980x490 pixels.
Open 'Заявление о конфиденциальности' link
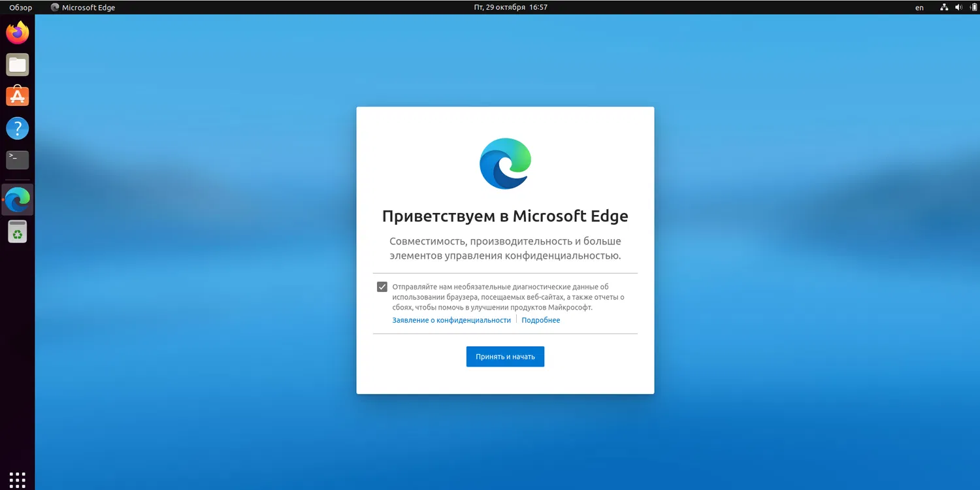pyautogui.click(x=451, y=320)
